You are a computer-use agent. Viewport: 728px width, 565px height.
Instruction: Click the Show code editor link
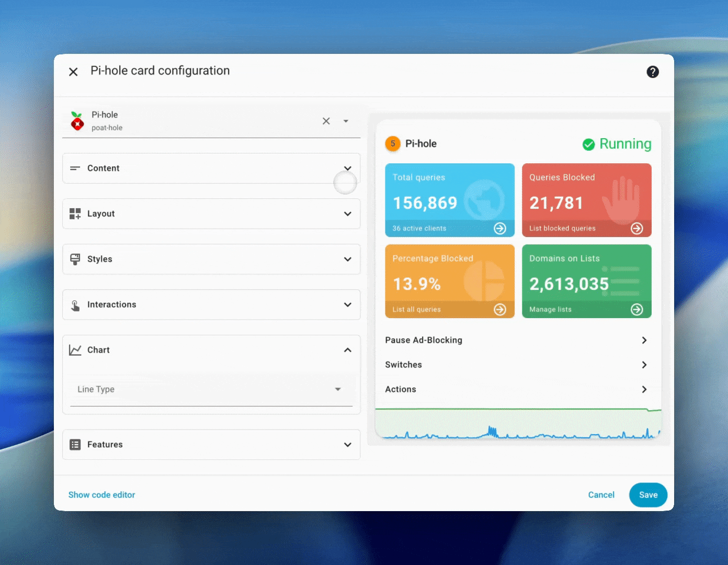tap(101, 494)
